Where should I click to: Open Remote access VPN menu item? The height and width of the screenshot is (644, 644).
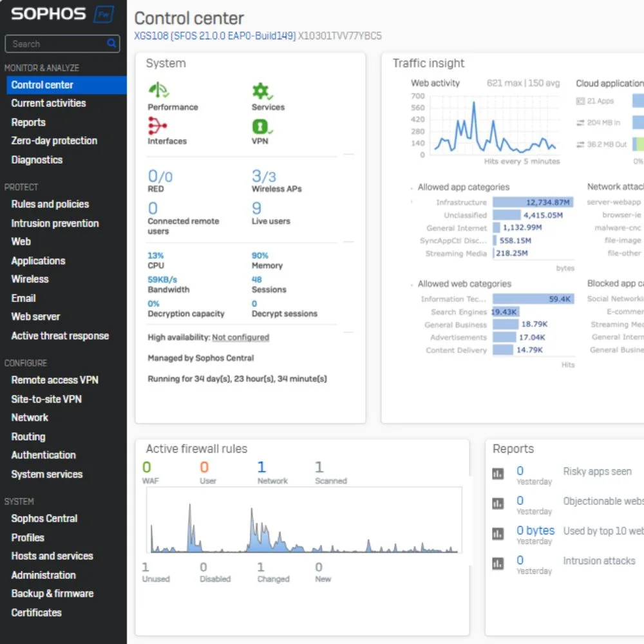click(x=55, y=380)
